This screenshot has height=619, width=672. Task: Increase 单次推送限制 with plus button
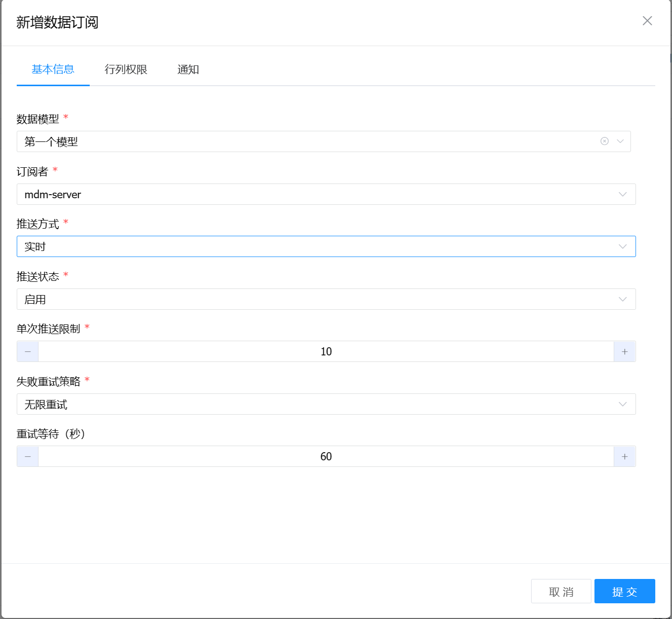(x=625, y=351)
